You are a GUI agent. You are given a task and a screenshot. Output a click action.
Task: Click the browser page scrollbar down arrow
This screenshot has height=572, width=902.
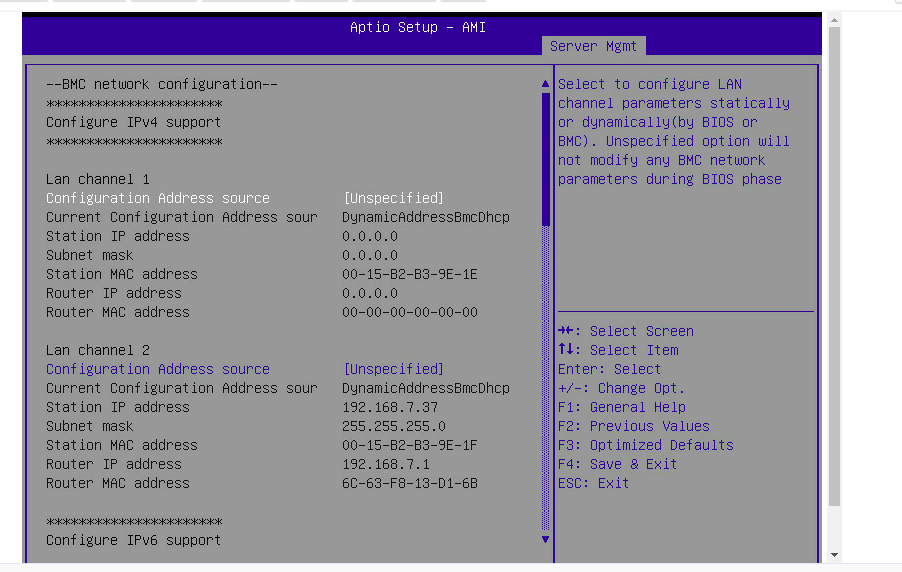click(834, 555)
